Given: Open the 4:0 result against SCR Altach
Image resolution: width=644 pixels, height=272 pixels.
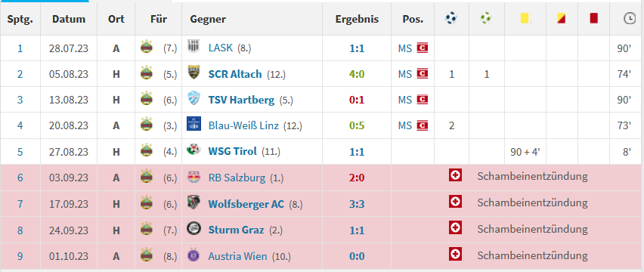Looking at the screenshot, I should pos(357,74).
